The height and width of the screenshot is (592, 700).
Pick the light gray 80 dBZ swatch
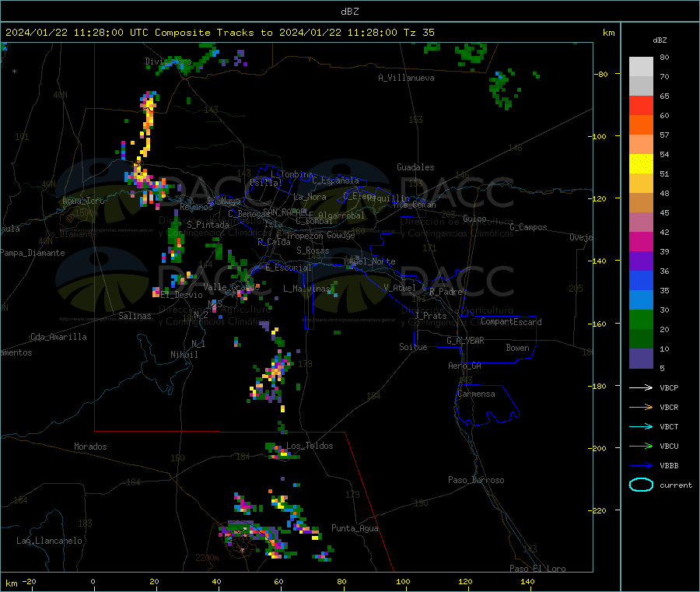pyautogui.click(x=641, y=67)
